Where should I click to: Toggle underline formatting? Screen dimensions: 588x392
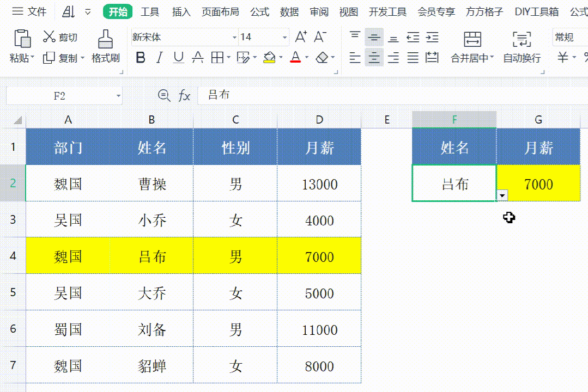(179, 58)
